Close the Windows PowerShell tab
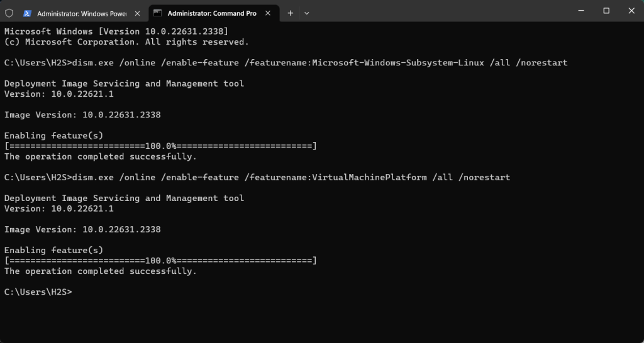Image resolution: width=644 pixels, height=343 pixels. click(x=137, y=13)
